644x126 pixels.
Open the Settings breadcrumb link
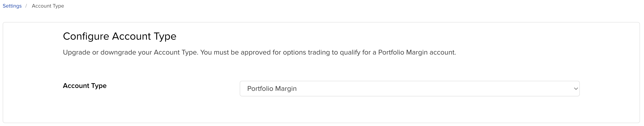[x=12, y=6]
